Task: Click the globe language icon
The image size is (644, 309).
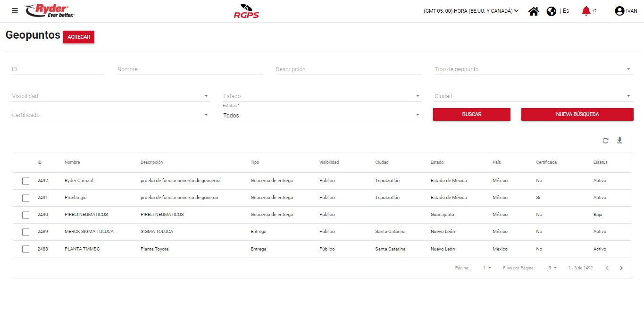Action: (551, 11)
